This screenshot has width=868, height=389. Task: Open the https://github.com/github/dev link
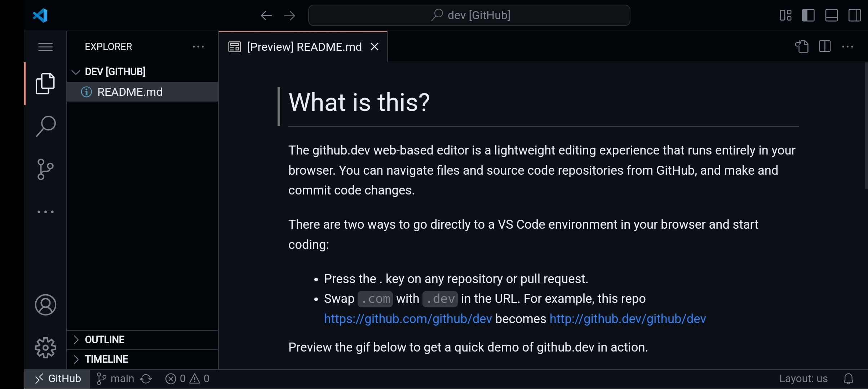(x=408, y=319)
